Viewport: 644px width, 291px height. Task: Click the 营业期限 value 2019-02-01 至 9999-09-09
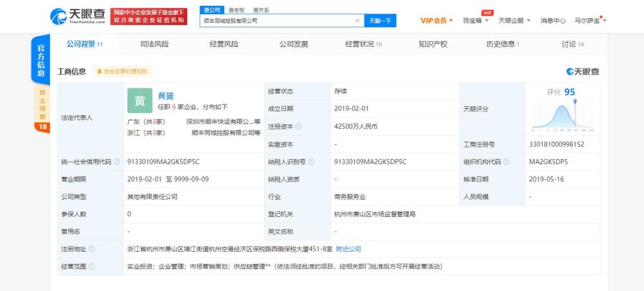[x=168, y=180]
